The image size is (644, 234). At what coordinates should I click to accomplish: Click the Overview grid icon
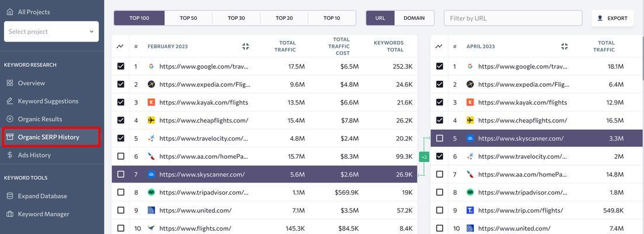click(10, 83)
